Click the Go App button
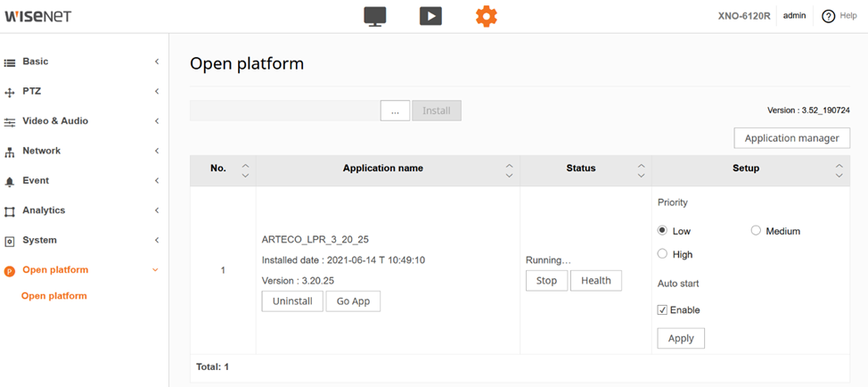Viewport: 868px width, 387px height. coord(353,301)
